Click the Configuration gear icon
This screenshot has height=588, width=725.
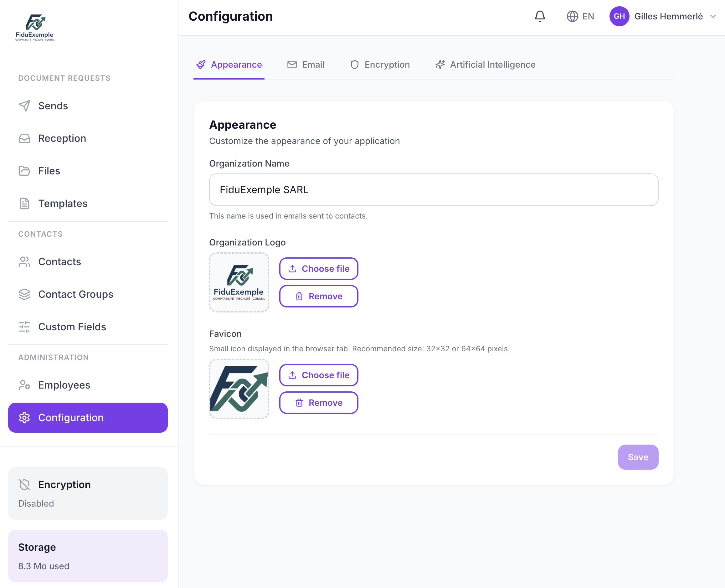(x=24, y=418)
